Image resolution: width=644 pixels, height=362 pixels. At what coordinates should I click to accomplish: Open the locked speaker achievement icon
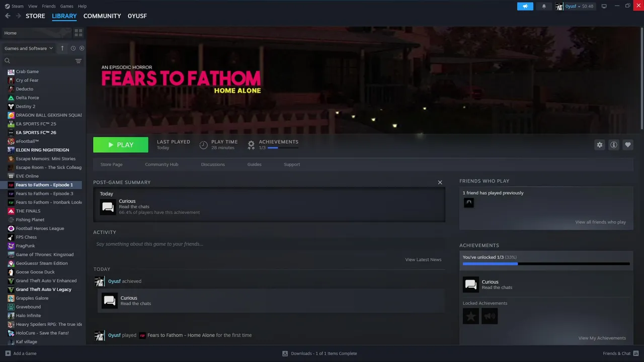(x=490, y=316)
